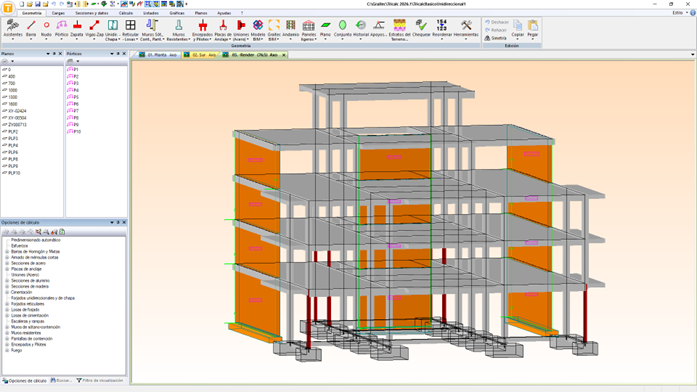The image size is (697, 392).
Task: Expand the Fuego tree node
Action: point(7,350)
